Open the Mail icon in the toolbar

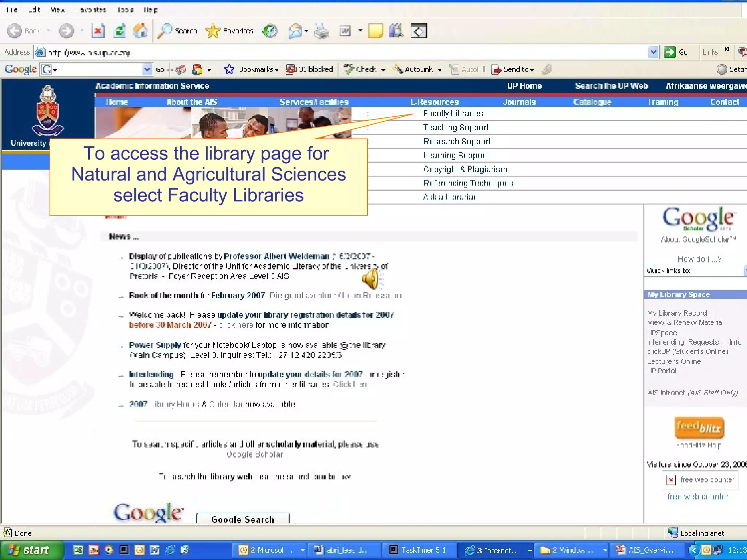point(295,31)
